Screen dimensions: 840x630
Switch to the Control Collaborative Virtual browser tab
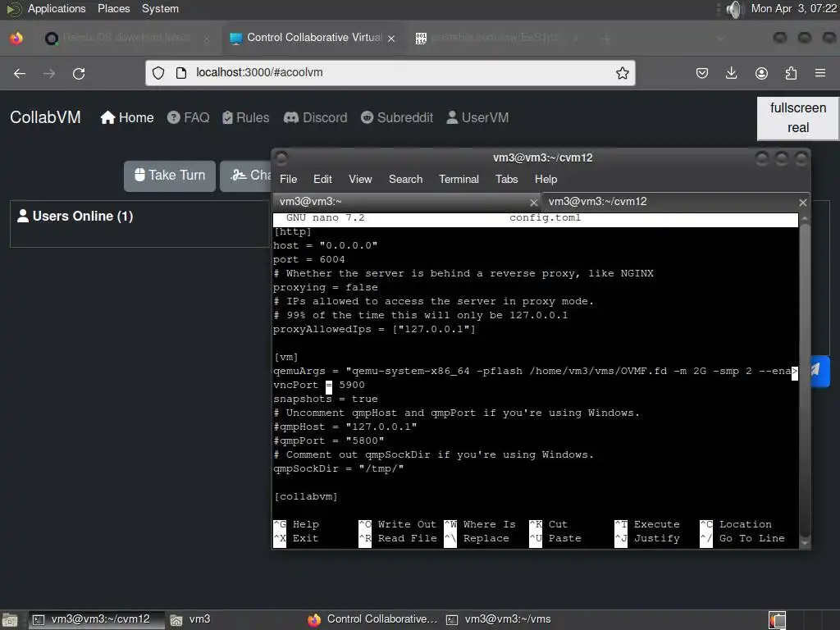313,38
